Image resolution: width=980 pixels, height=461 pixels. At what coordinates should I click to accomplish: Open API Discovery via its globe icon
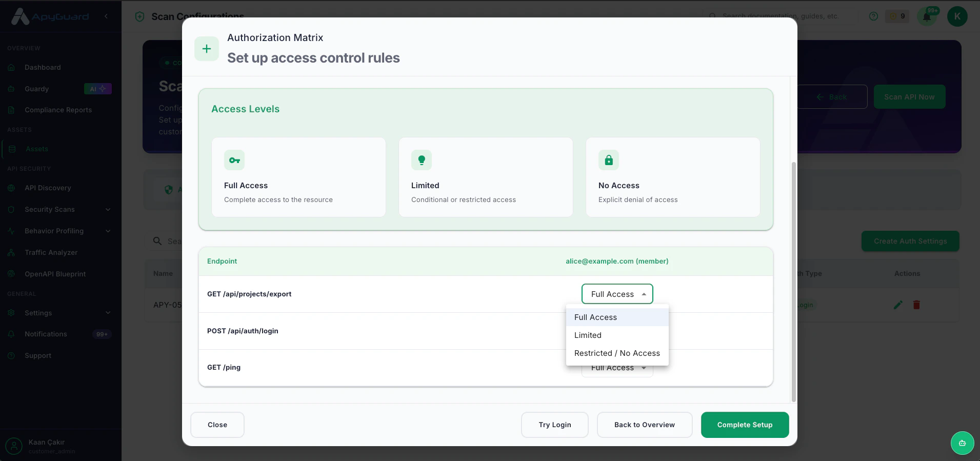click(x=11, y=188)
